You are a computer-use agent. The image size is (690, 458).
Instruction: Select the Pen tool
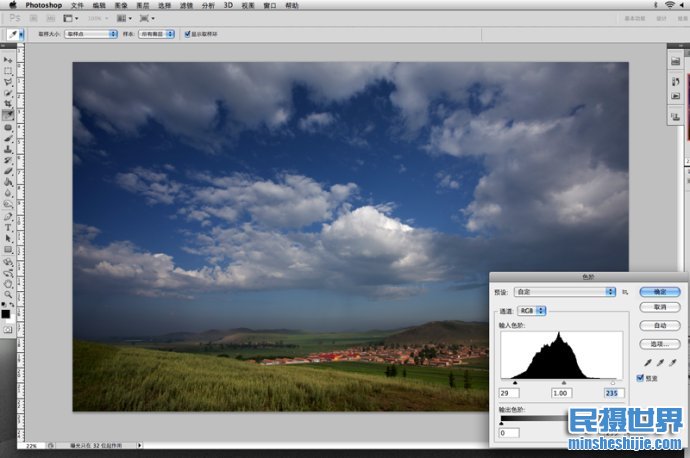click(x=8, y=216)
